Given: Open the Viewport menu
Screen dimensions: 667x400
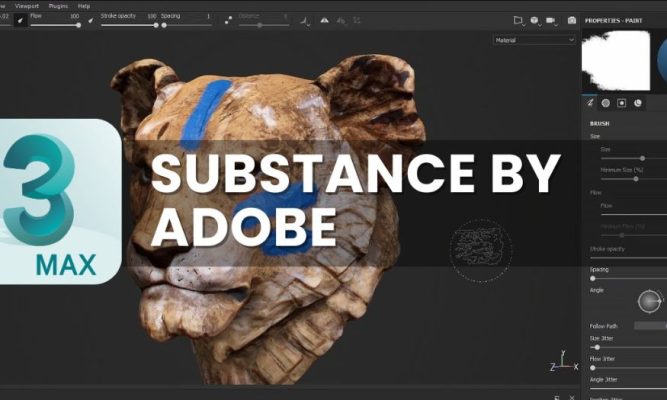Looking at the screenshot, I should click(x=27, y=5).
